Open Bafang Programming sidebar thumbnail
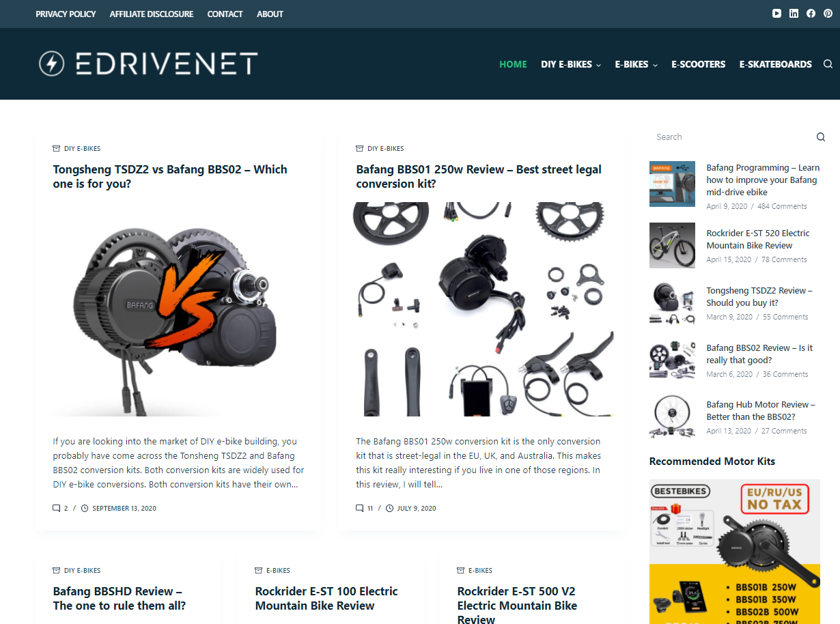The height and width of the screenshot is (624, 840). pos(672,184)
